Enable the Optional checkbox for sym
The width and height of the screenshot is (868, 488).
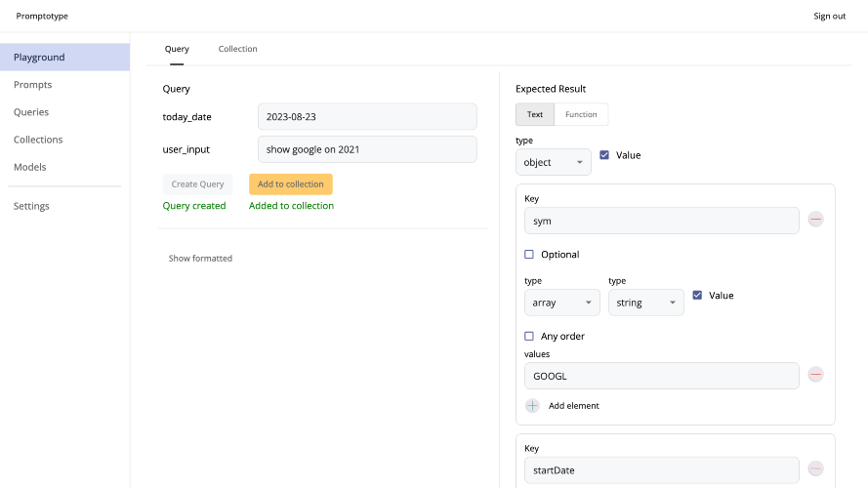point(529,255)
